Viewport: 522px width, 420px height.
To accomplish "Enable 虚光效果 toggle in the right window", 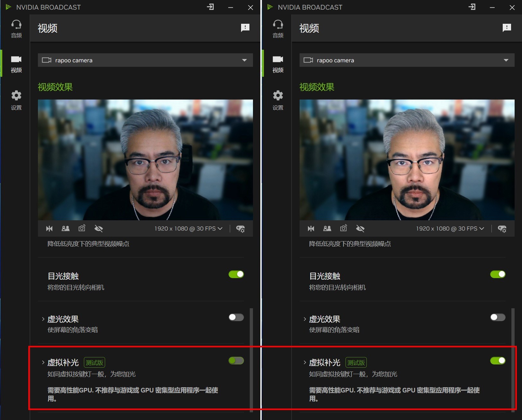I will [x=498, y=317].
